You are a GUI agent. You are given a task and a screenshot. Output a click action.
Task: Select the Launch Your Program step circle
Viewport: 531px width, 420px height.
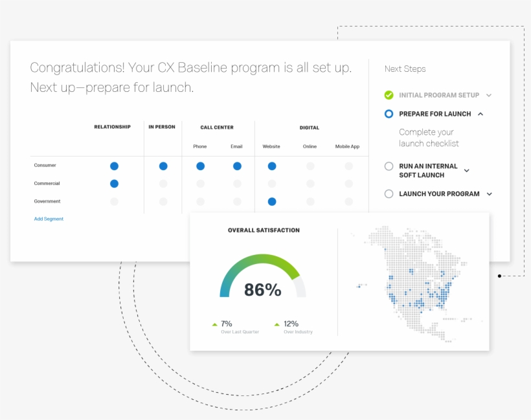coord(389,193)
